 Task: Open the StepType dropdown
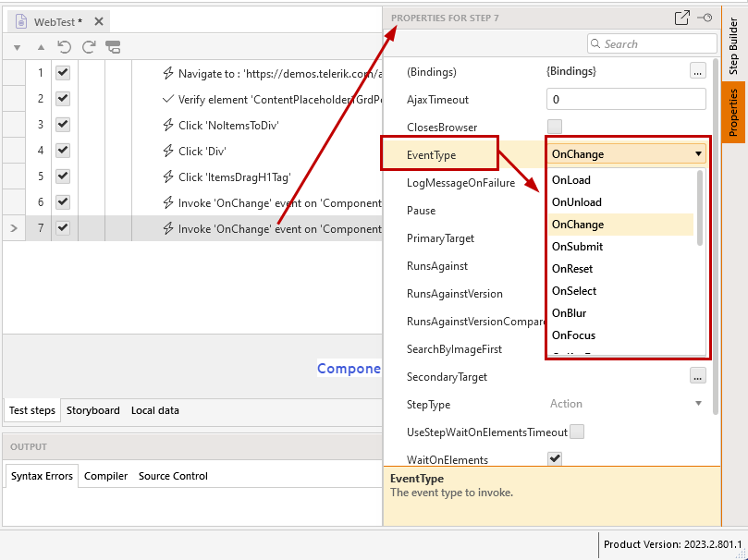[697, 404]
